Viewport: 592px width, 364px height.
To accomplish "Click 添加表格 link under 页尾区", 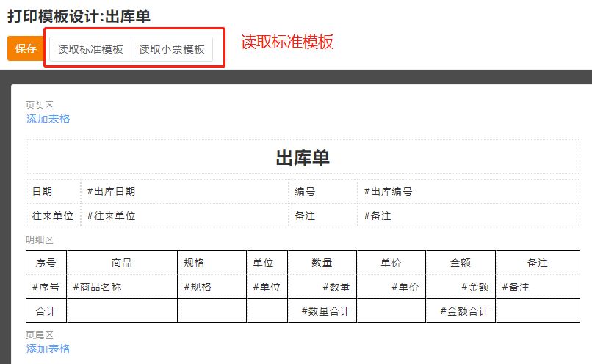I will [48, 349].
